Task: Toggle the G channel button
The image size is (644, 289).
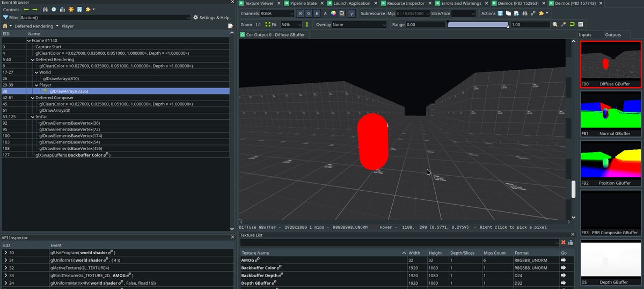Action: pos(309,13)
